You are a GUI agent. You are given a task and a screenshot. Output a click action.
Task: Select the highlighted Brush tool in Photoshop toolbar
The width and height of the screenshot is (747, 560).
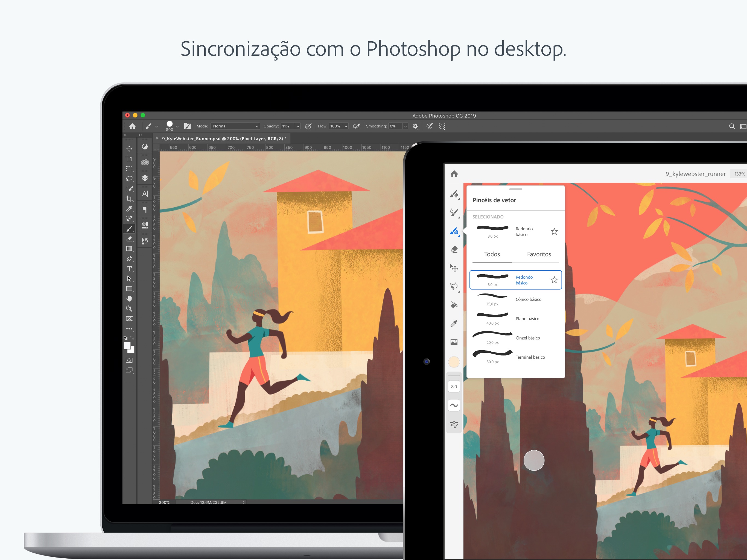pyautogui.click(x=129, y=229)
